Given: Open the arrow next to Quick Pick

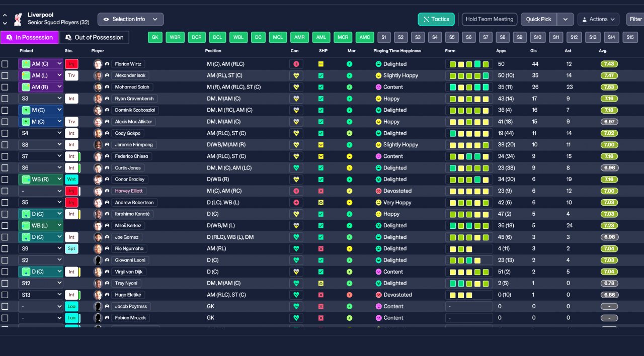Looking at the screenshot, I should click(565, 19).
